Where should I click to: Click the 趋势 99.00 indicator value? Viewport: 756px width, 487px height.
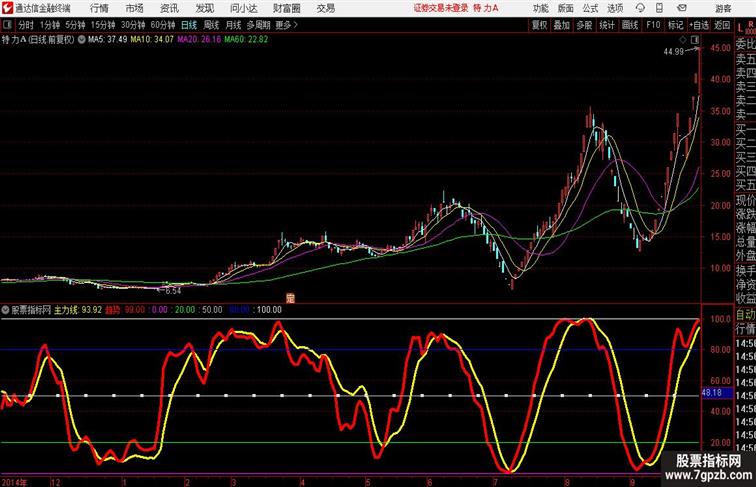(125, 310)
